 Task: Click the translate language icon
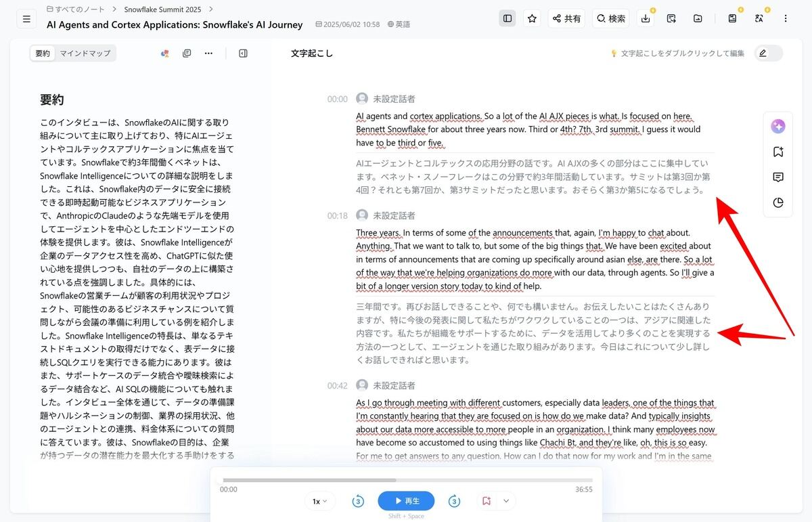click(x=759, y=18)
